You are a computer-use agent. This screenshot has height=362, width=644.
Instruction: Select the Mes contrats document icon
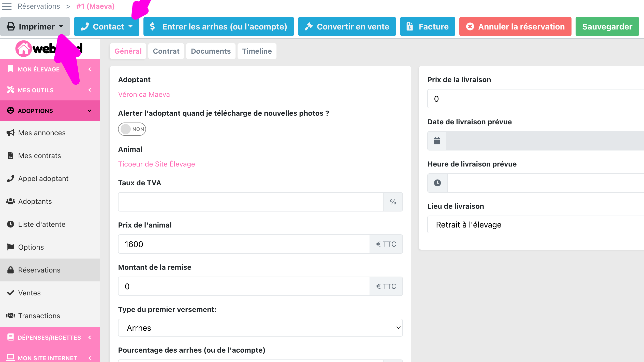10,155
